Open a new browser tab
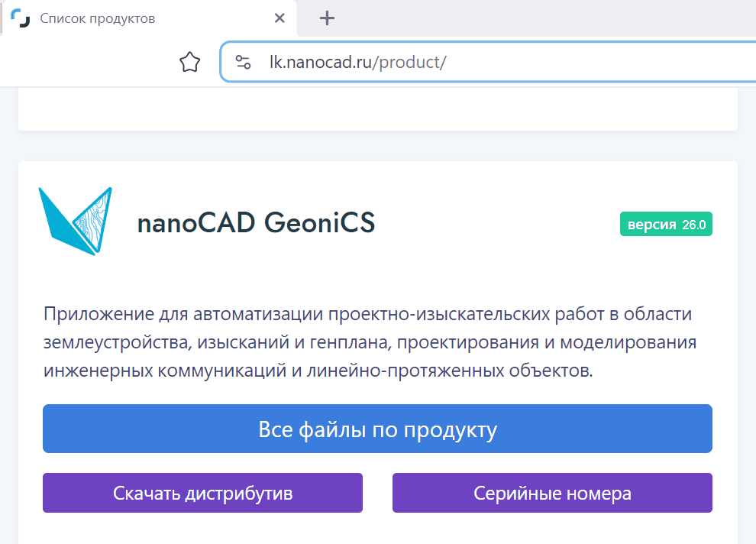Image resolution: width=756 pixels, height=544 pixels. (x=327, y=18)
